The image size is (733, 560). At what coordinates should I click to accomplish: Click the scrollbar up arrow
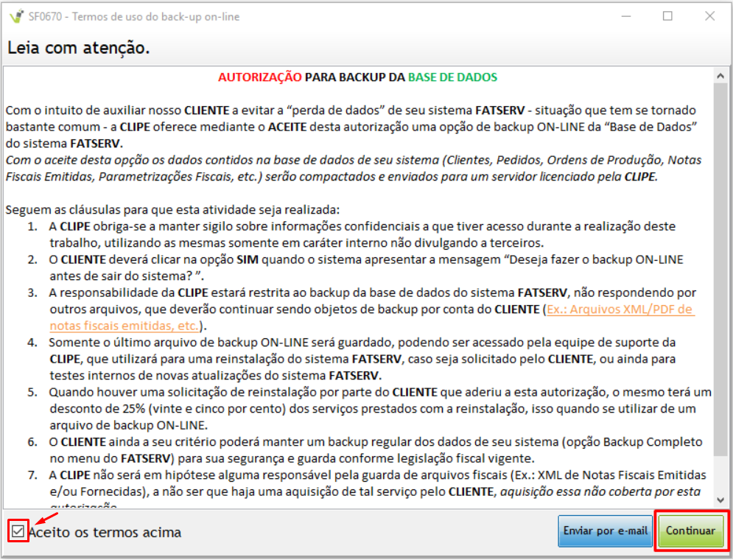720,73
